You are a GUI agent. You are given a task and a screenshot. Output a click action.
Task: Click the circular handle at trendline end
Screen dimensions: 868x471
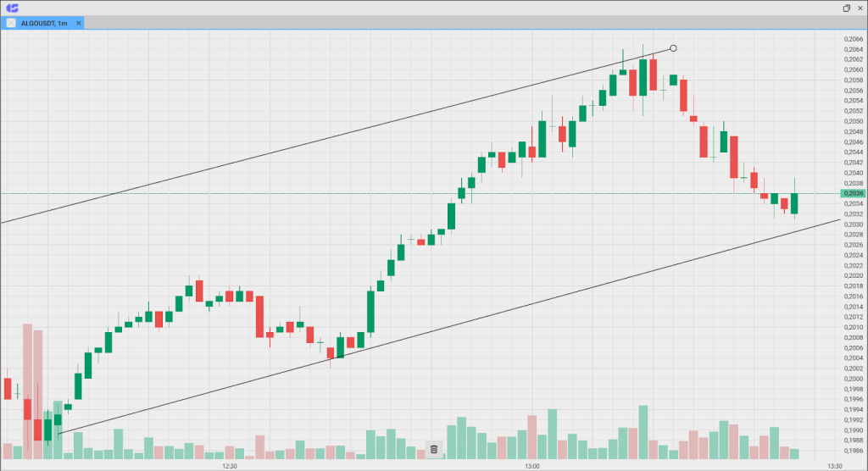click(673, 48)
